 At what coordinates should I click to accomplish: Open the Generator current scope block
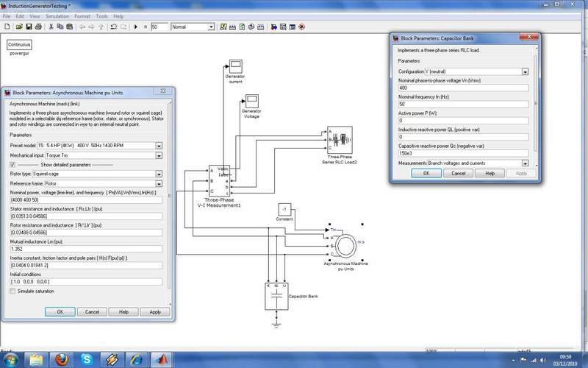234,66
